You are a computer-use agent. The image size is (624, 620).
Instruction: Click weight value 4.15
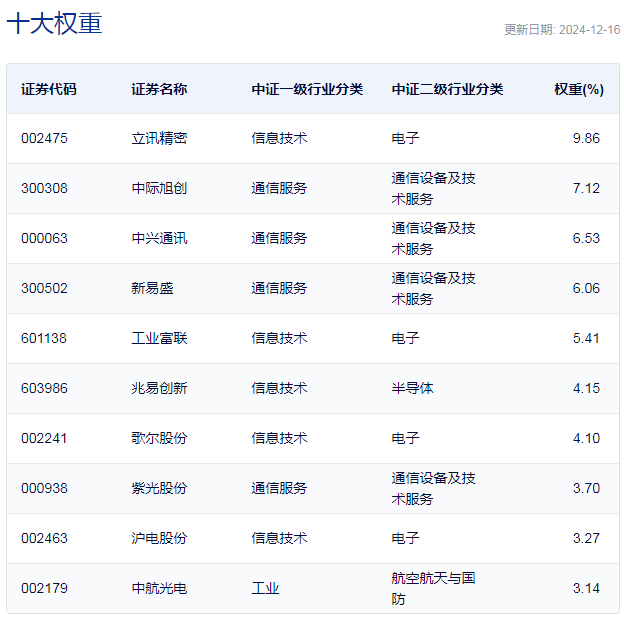pos(586,388)
